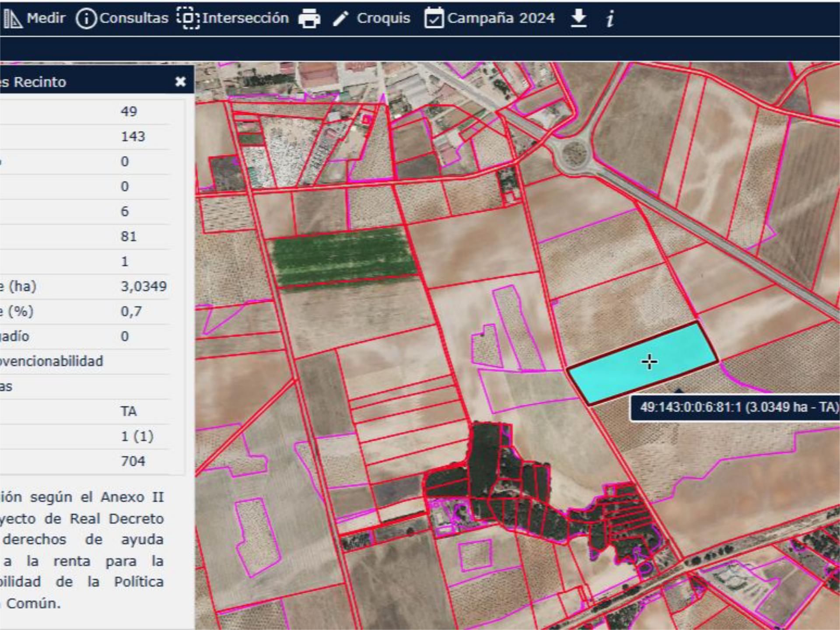The width and height of the screenshot is (840, 630).
Task: Open the italic i information icon
Action: point(610,18)
